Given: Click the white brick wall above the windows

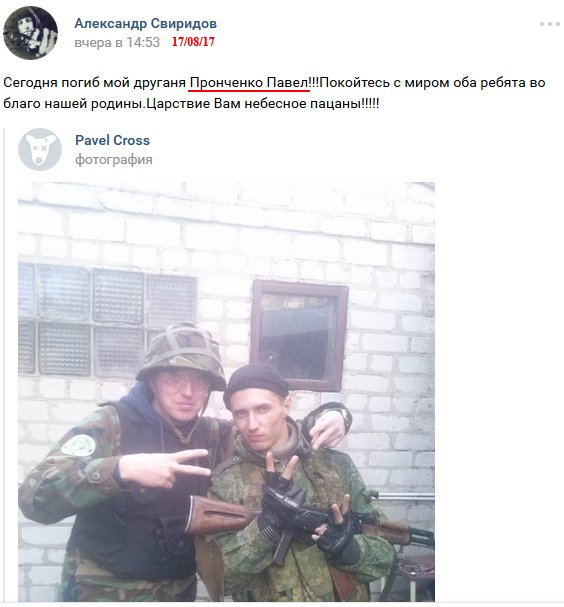Looking at the screenshot, I should (x=226, y=228).
